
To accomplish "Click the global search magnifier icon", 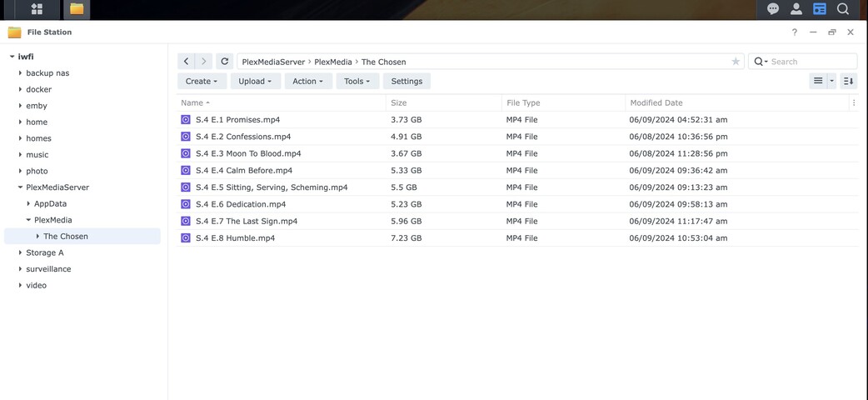I will [842, 9].
